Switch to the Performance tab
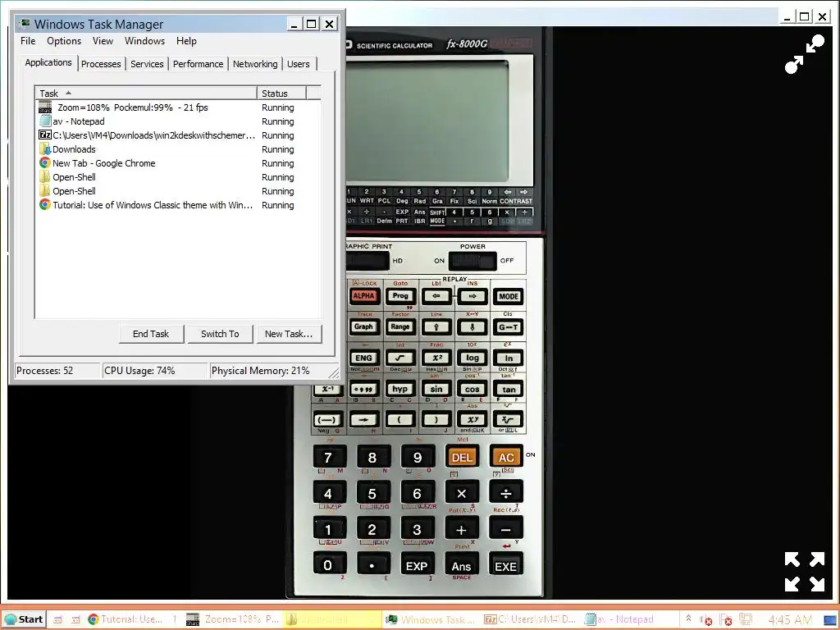840x630 pixels. click(x=198, y=64)
